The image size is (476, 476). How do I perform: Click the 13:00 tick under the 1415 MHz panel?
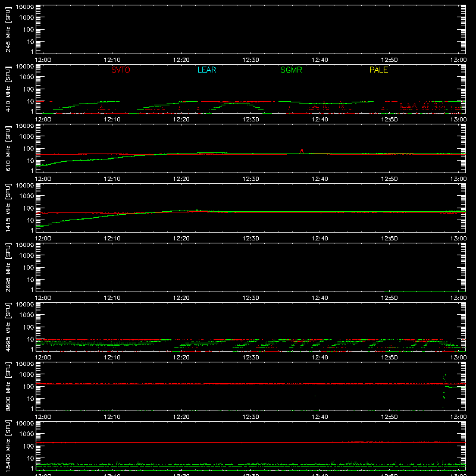tap(458, 239)
